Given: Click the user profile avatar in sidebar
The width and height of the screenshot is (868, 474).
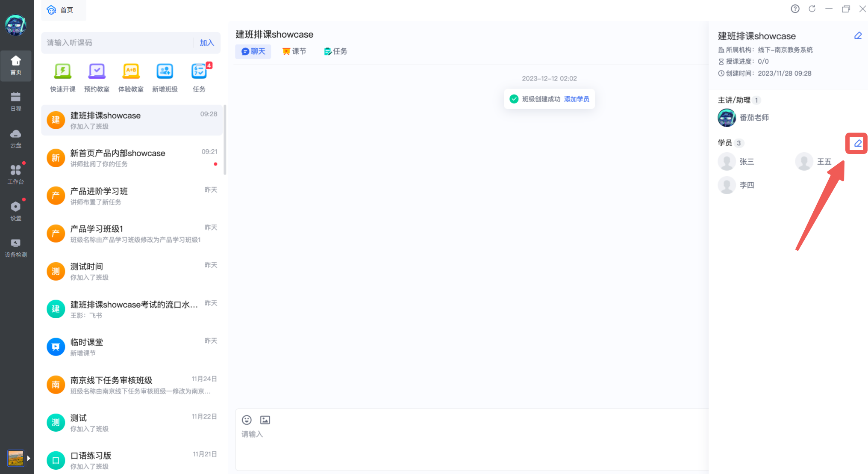Looking at the screenshot, I should pyautogui.click(x=16, y=25).
